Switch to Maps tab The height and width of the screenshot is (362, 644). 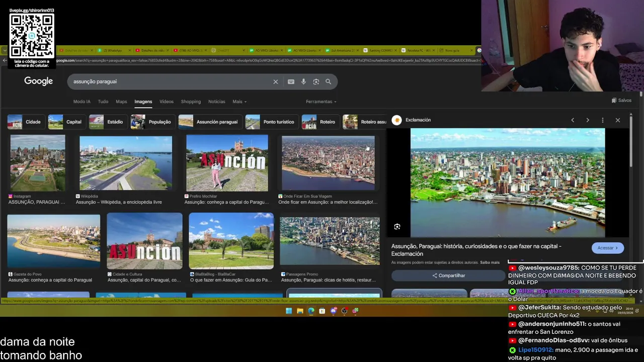click(121, 102)
